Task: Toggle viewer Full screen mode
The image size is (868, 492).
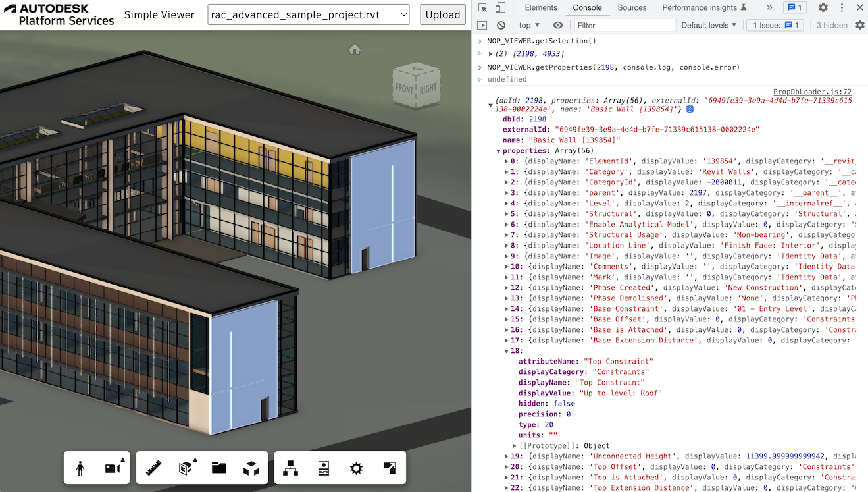Action: 390,468
